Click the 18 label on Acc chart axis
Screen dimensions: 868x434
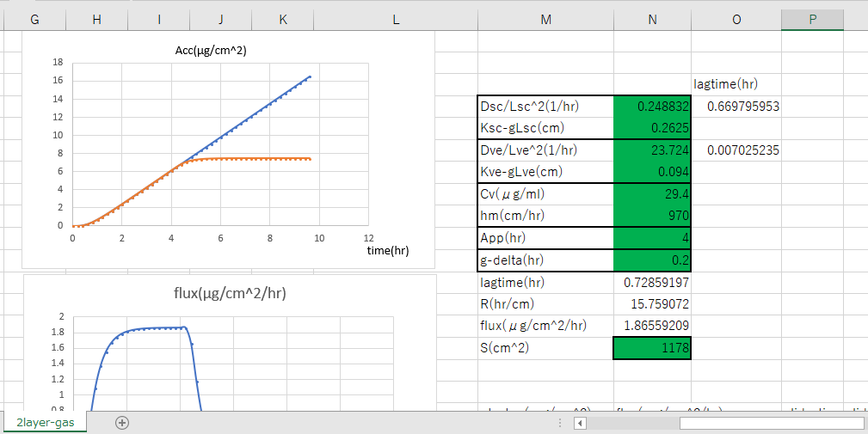58,63
